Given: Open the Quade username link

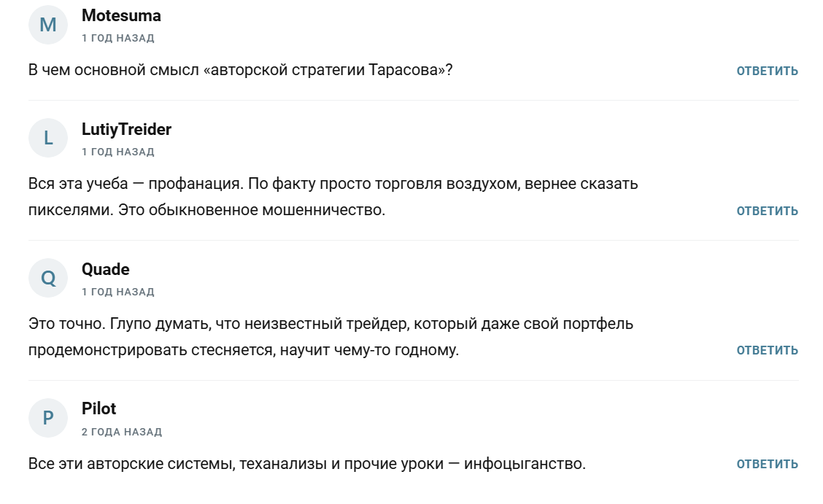Looking at the screenshot, I should pos(106,269).
